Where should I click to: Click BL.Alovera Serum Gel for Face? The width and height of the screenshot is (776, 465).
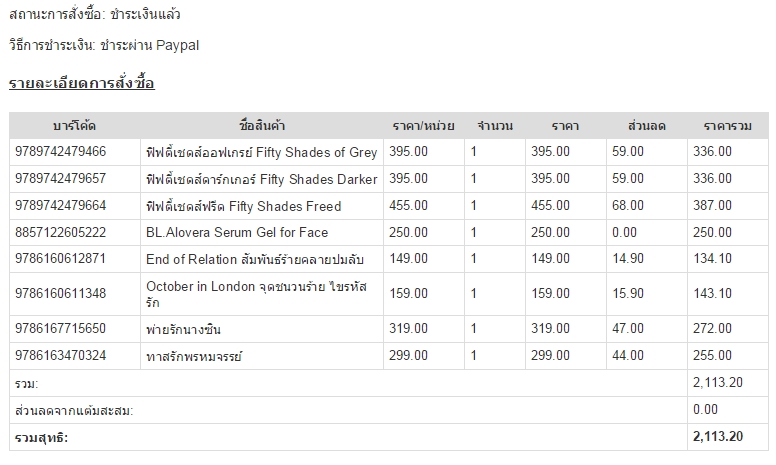coord(237,232)
